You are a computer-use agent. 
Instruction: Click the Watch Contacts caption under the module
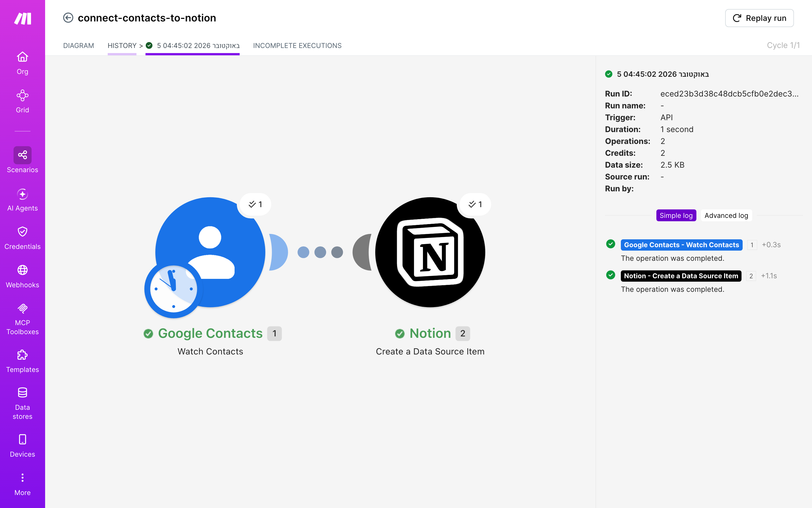(210, 351)
